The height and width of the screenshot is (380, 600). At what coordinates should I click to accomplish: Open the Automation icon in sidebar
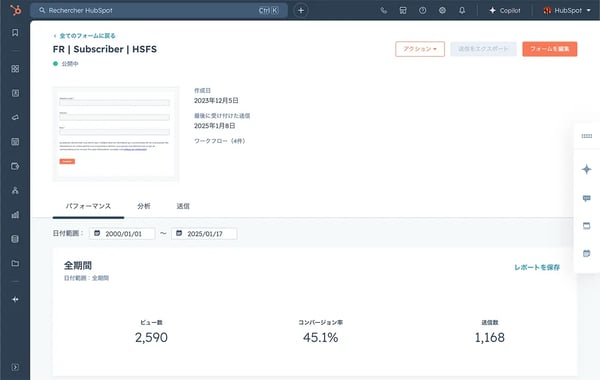[x=15, y=191]
